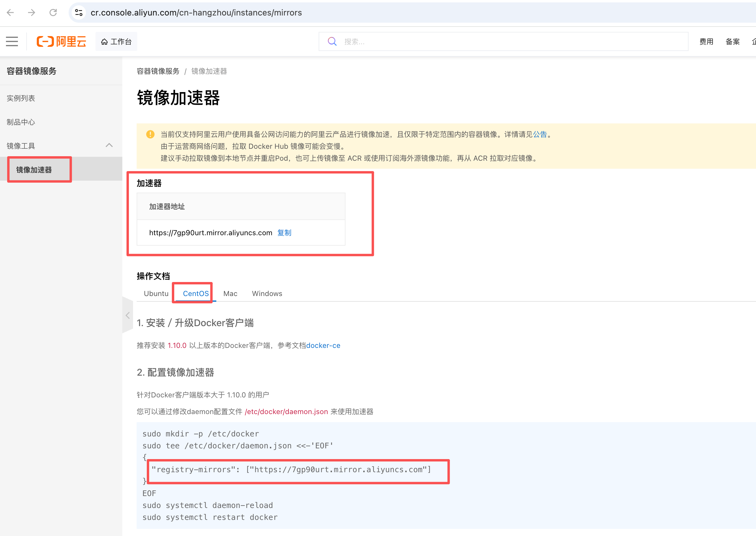This screenshot has height=536, width=756.
Task: Select the CentOS tab
Action: click(195, 293)
